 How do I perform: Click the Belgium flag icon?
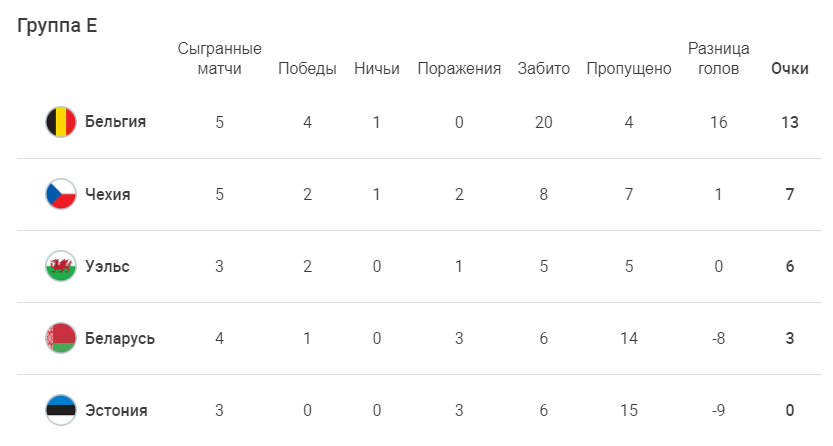point(60,122)
